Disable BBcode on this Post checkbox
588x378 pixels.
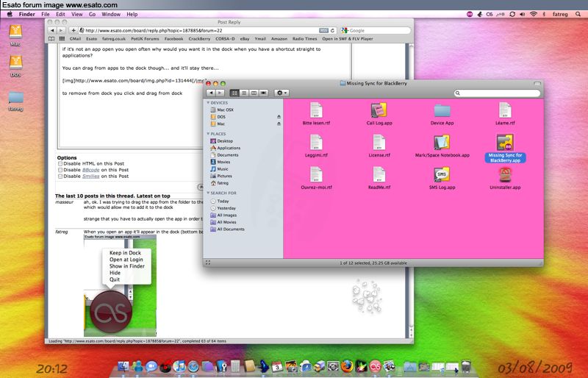60,170
